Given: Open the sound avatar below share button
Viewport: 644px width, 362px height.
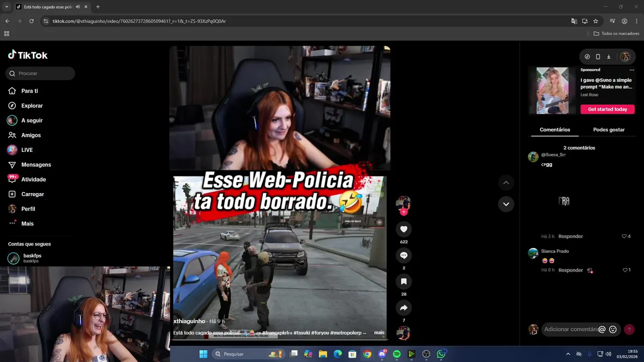Looking at the screenshot, I should coord(404,333).
